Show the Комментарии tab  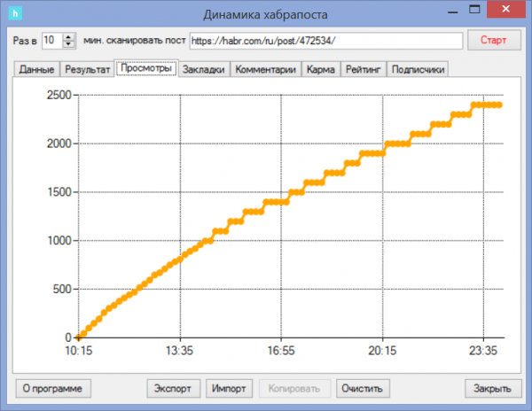point(266,69)
